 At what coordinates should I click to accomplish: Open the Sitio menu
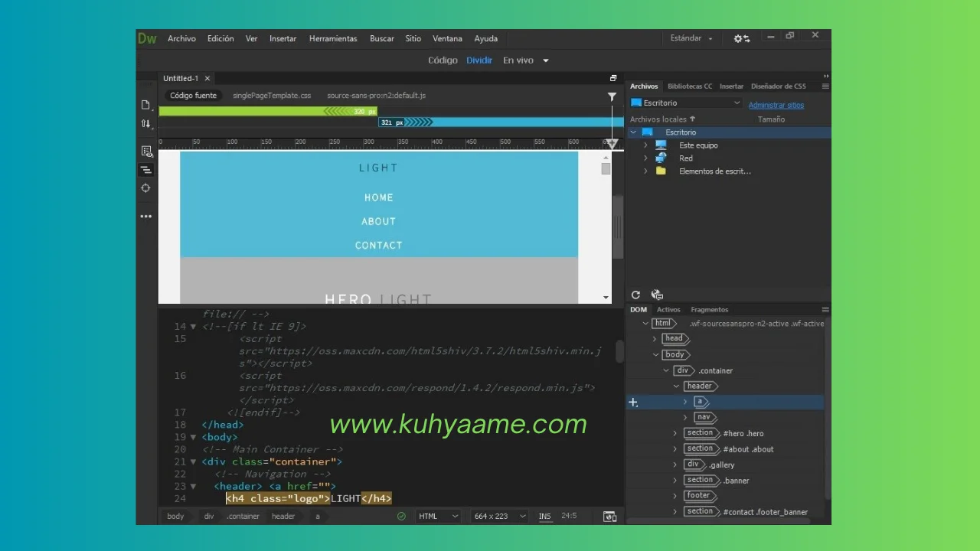[x=413, y=38]
